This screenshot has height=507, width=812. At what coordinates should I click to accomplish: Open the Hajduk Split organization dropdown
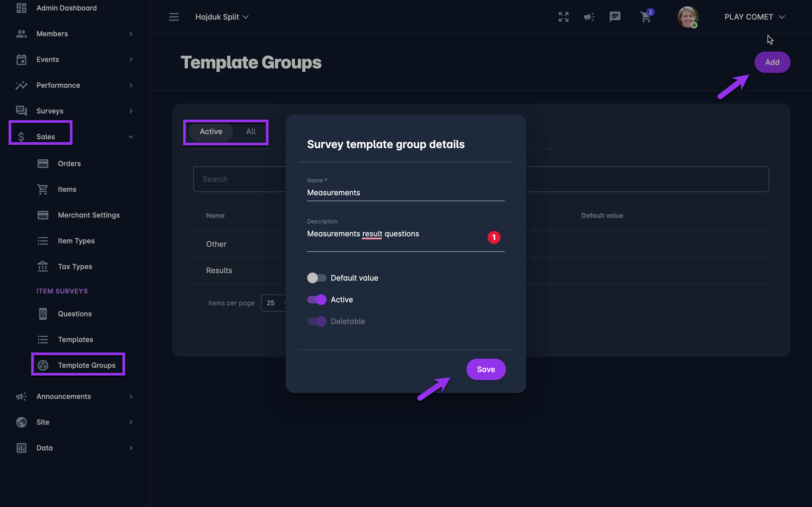[x=222, y=17]
